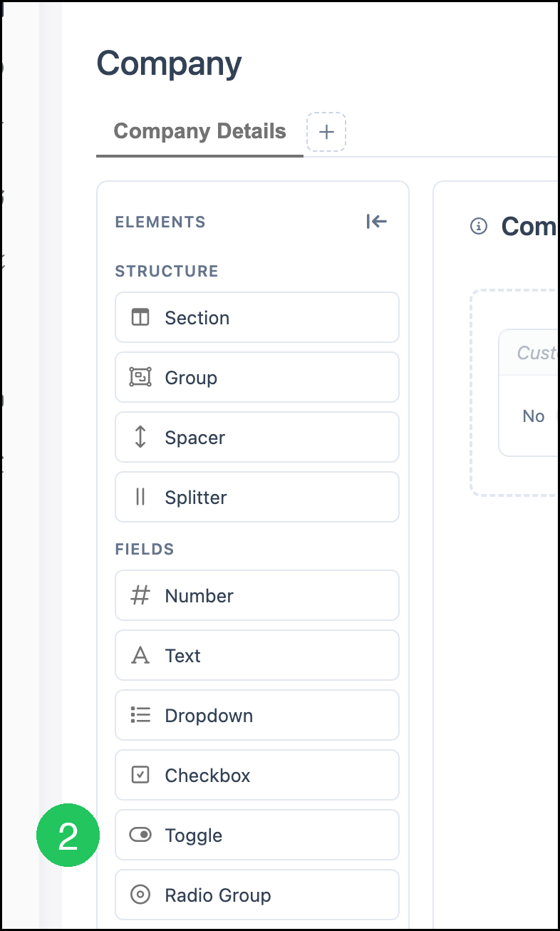Click the Dropdown list icon

[140, 715]
